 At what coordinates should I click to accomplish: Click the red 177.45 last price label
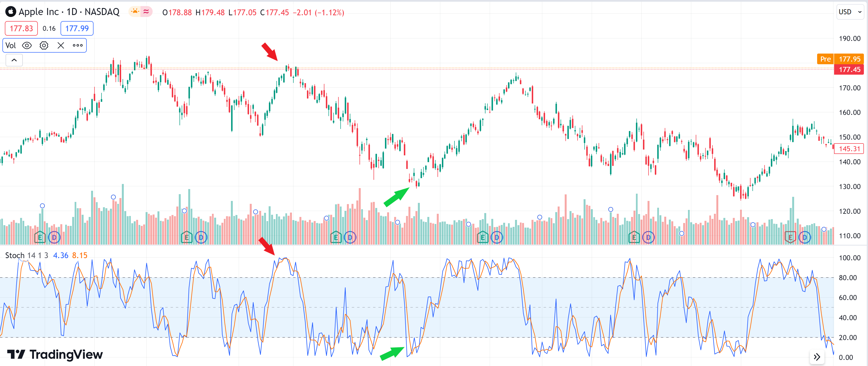pyautogui.click(x=849, y=69)
